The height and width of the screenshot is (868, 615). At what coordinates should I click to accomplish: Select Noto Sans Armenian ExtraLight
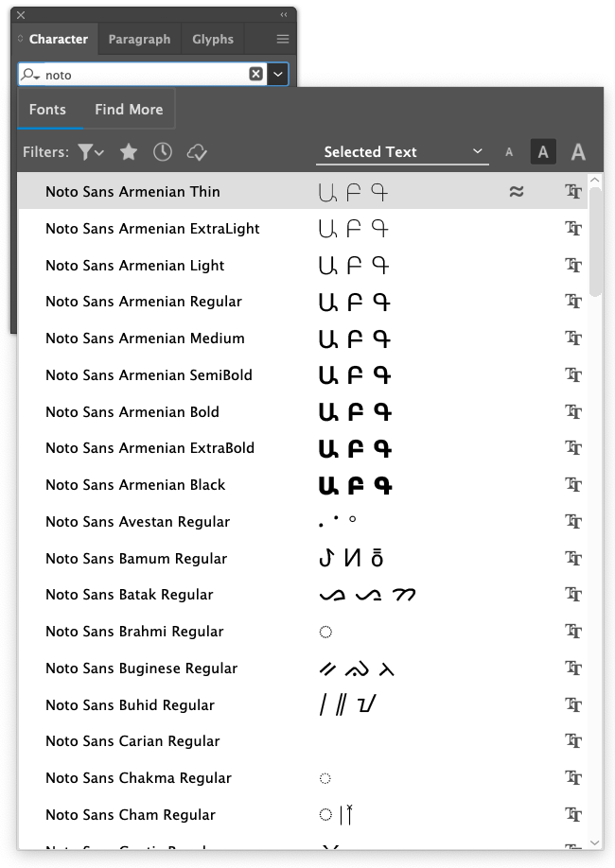[302, 228]
